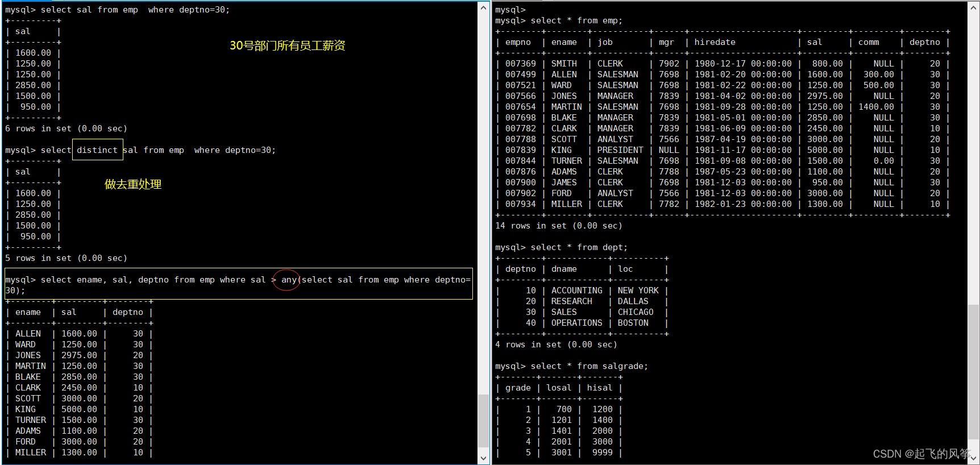Click the PRESIDENT job cell
The image size is (980, 465).
click(x=620, y=150)
